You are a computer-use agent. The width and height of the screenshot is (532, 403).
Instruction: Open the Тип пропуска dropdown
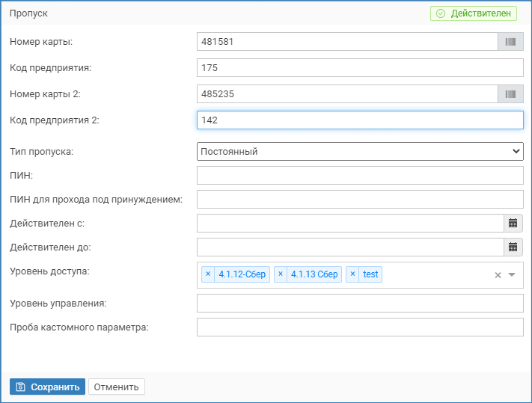click(x=359, y=151)
